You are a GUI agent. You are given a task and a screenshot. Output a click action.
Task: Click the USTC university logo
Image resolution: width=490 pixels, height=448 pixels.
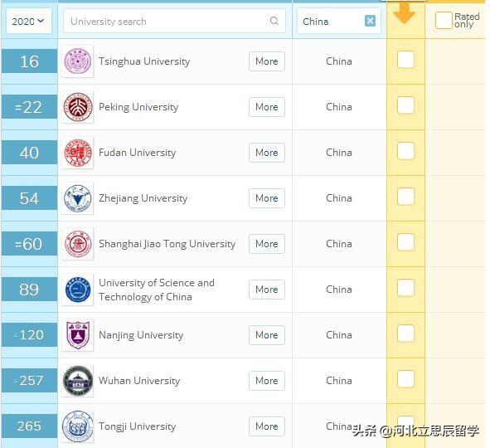(x=78, y=290)
